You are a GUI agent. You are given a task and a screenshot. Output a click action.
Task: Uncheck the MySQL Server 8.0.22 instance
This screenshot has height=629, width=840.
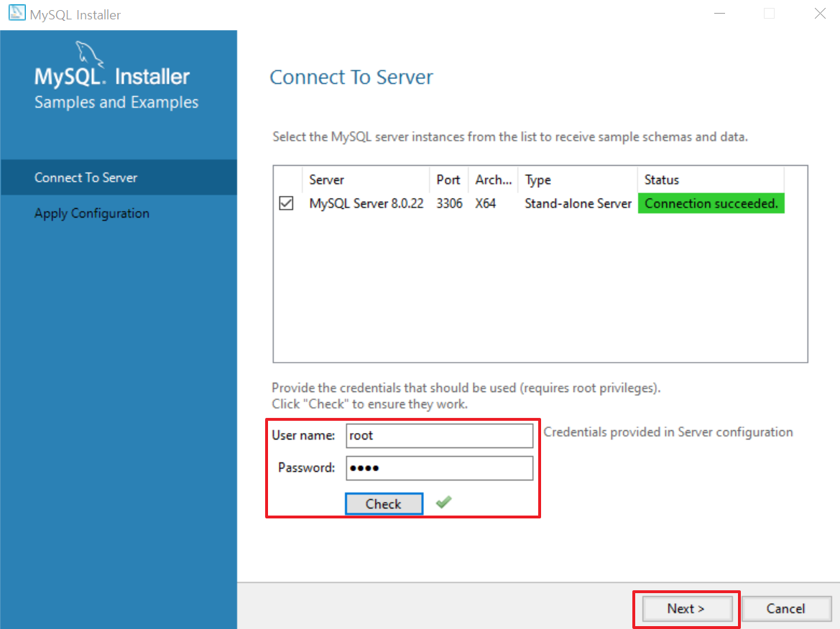click(x=286, y=203)
